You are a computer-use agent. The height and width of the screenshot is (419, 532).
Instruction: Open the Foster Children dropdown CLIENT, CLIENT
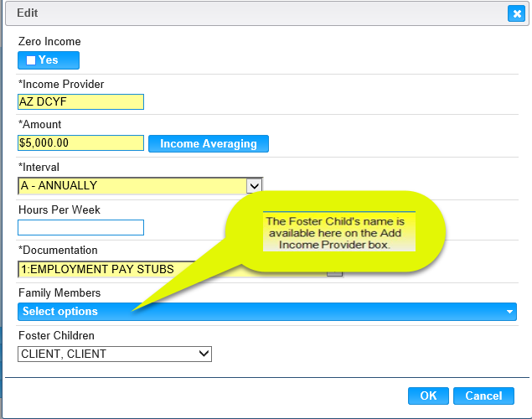[115, 354]
